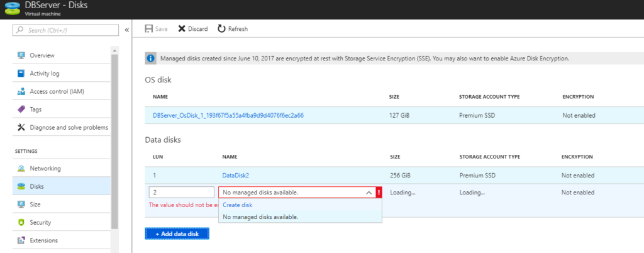Image resolution: width=644 pixels, height=253 pixels.
Task: Click the OS disk size '127 GiB'
Action: tap(399, 115)
